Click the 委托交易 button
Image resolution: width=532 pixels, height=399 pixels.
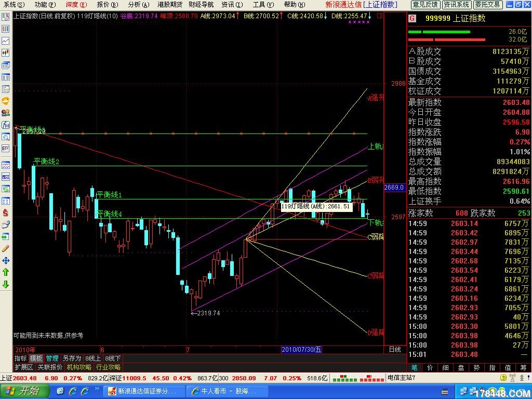(x=487, y=4)
